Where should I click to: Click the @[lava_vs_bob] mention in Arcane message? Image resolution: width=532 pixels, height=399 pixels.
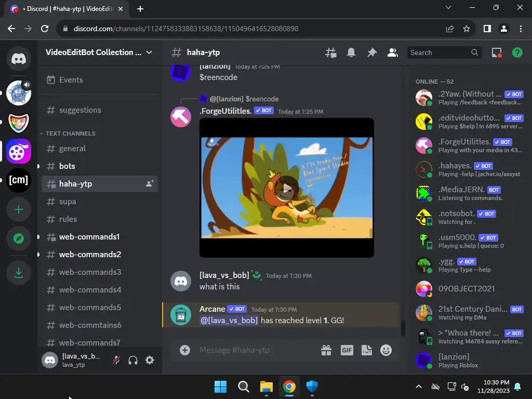tap(229, 320)
